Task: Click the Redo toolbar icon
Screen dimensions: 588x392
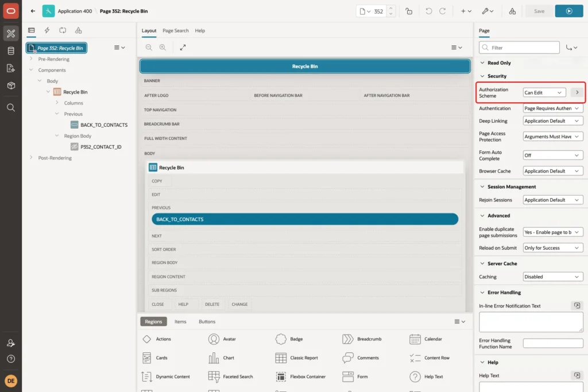Action: pos(443,11)
